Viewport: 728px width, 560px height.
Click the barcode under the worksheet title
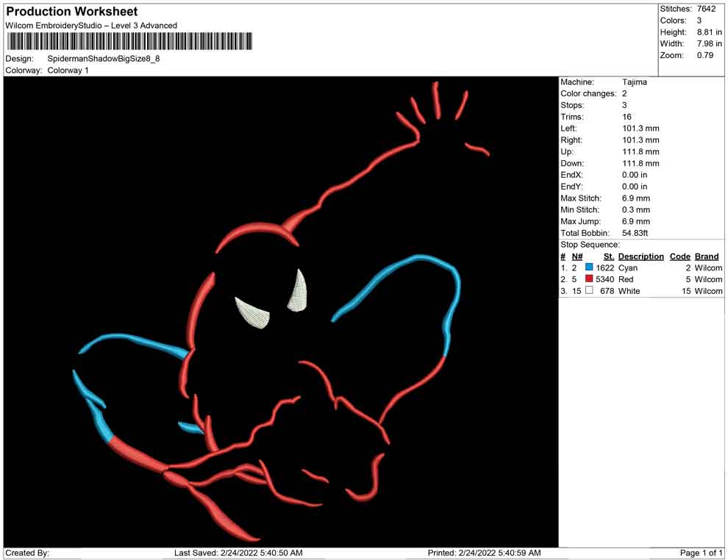click(129, 41)
